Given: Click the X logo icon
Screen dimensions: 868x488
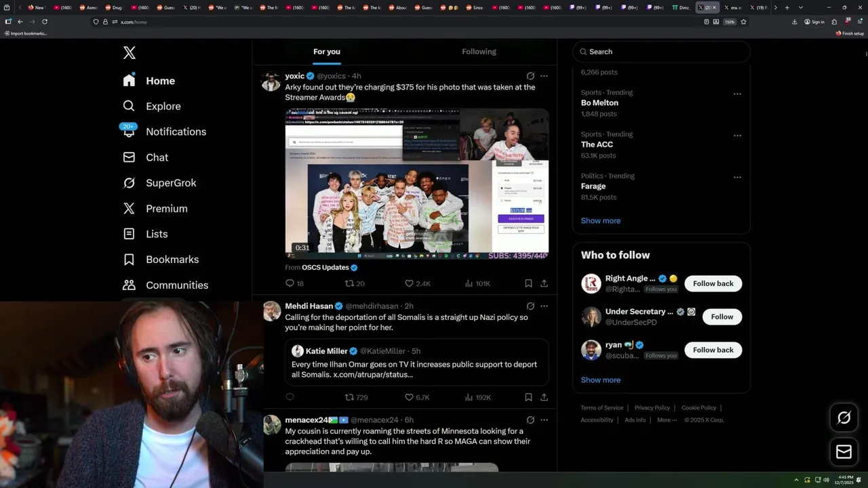Looking at the screenshot, I should (x=129, y=53).
